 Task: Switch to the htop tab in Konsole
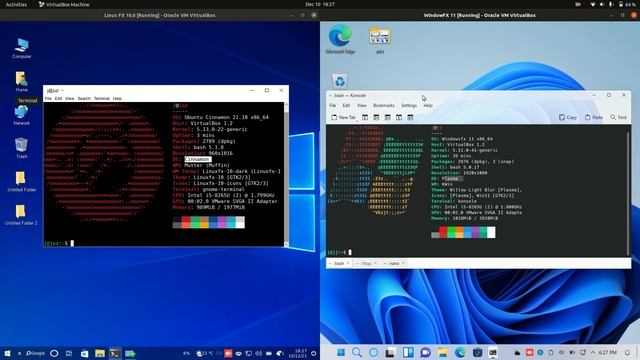click(x=367, y=264)
